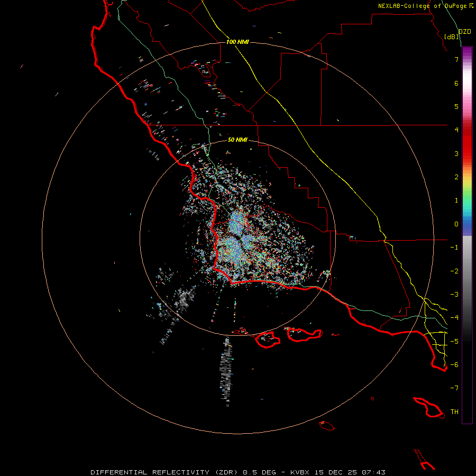Click the 0 value on the color scale
Screen dimensions: 476x476
(456, 224)
